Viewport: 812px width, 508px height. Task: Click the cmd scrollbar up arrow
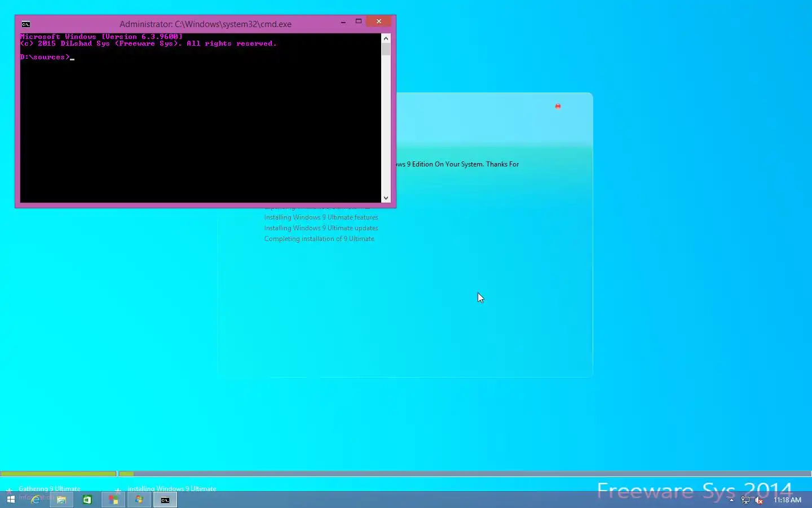pyautogui.click(x=386, y=38)
